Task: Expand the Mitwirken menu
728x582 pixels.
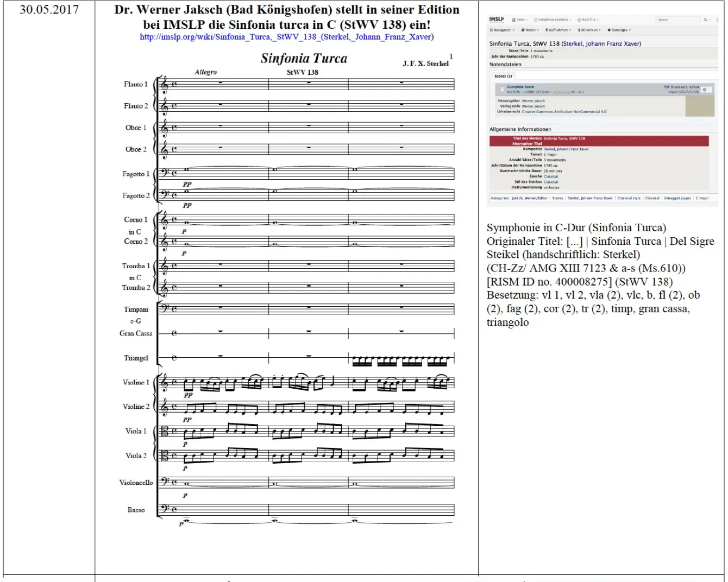Action: pyautogui.click(x=589, y=30)
